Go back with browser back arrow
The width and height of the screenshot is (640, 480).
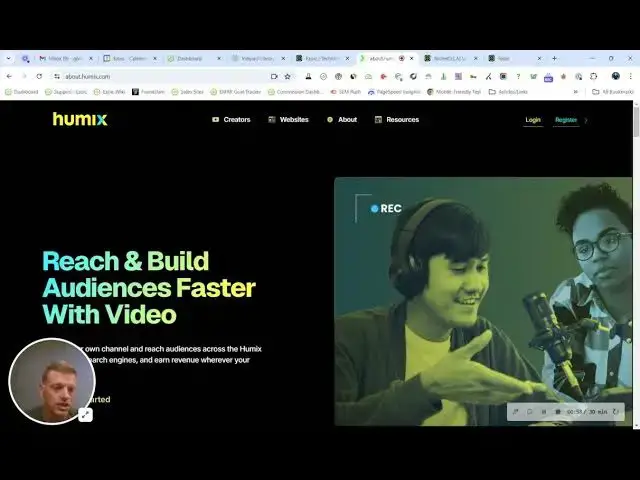[9, 76]
